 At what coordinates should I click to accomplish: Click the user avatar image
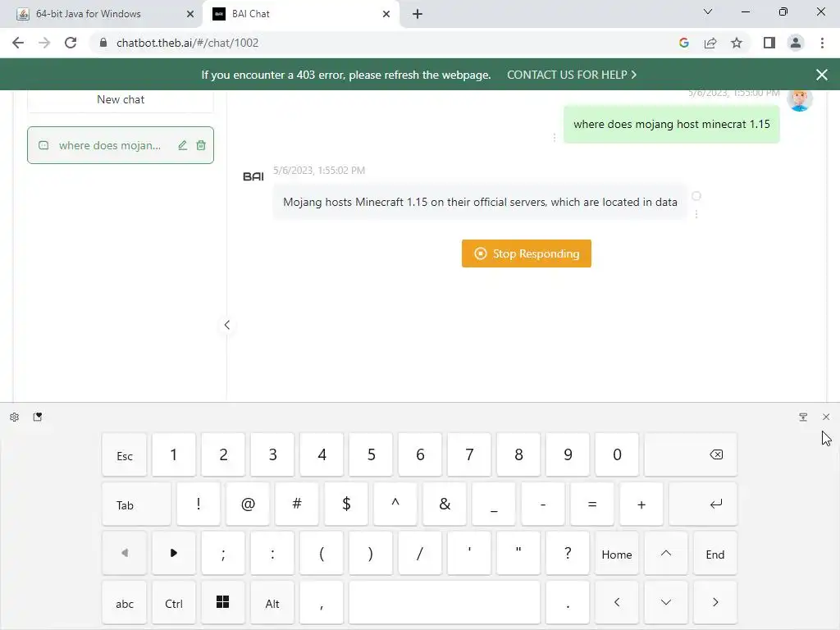click(x=799, y=99)
